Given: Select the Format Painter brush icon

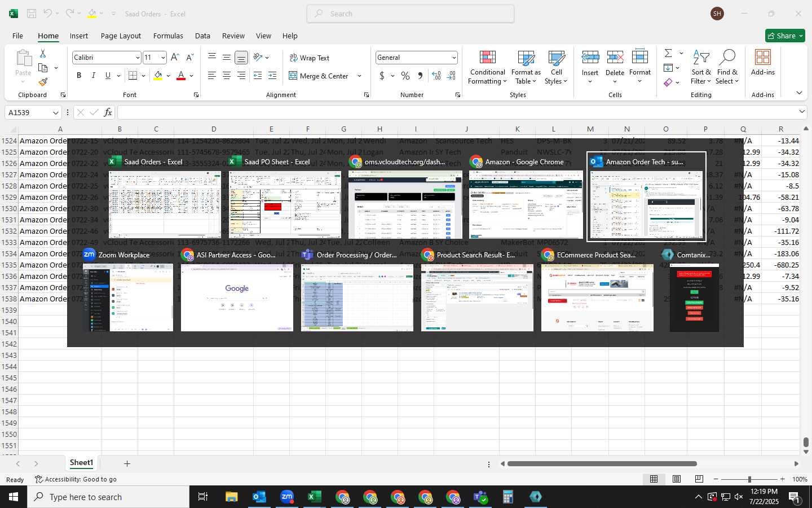Looking at the screenshot, I should coord(43,82).
